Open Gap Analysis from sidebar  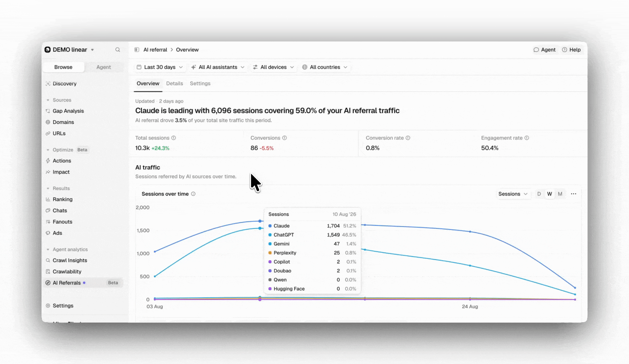(x=68, y=111)
